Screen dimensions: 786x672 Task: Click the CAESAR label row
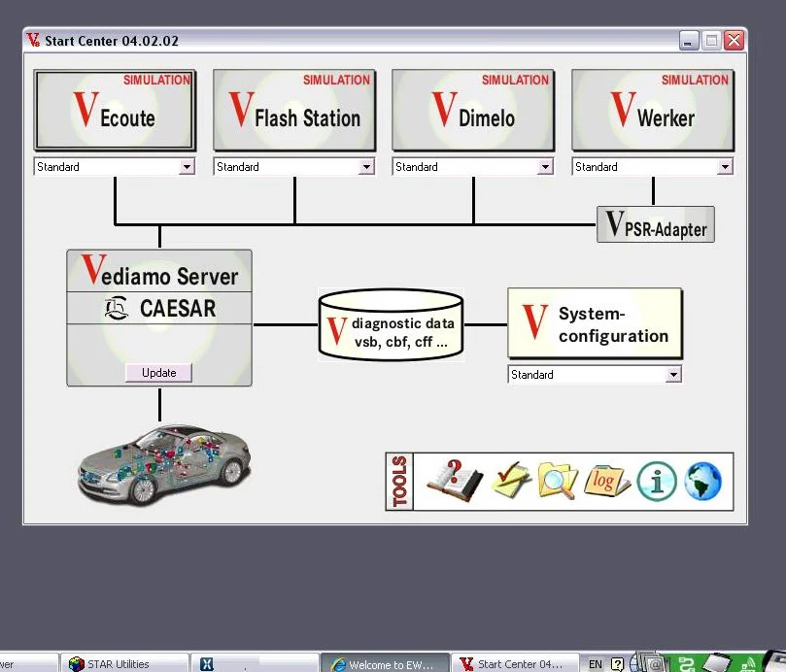159,308
